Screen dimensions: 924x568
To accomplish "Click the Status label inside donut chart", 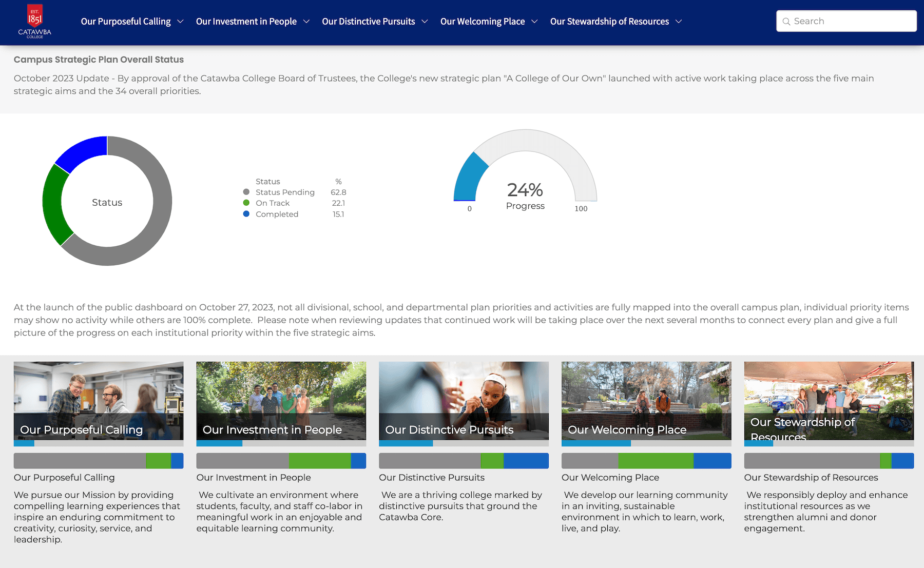I will 107,203.
